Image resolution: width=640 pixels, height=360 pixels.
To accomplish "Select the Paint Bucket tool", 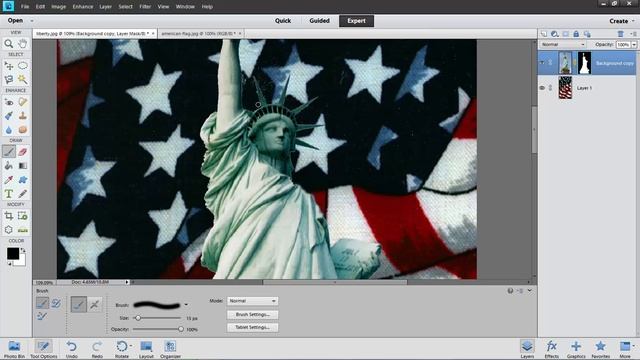I will [9, 166].
